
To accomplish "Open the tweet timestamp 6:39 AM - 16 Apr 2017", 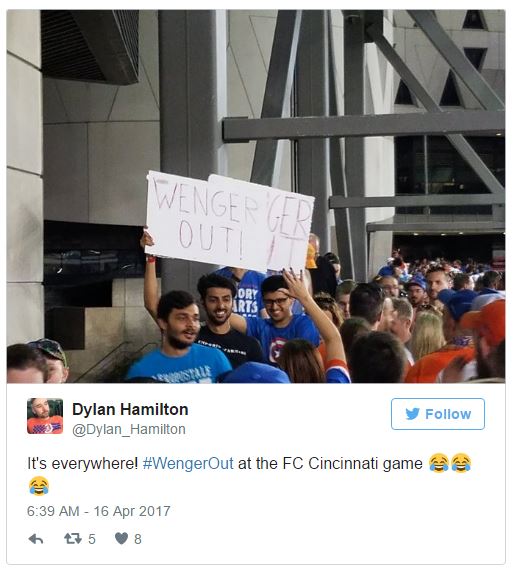I will [x=98, y=511].
